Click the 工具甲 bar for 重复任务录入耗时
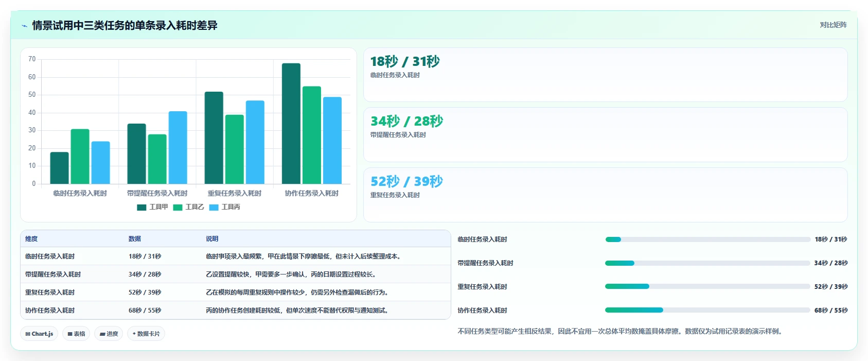Viewport: 868px width, 361px height. pyautogui.click(x=214, y=138)
